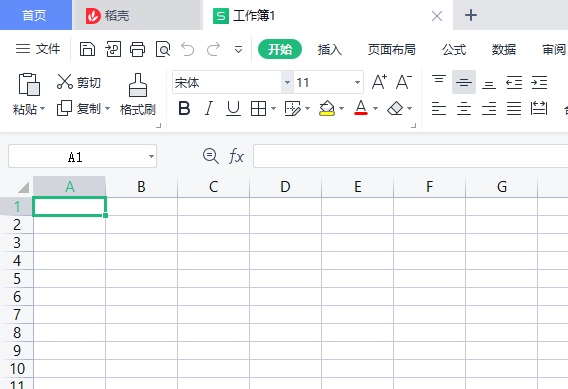The height and width of the screenshot is (389, 568).
Task: Click the eraser clear icon
Action: coord(395,108)
